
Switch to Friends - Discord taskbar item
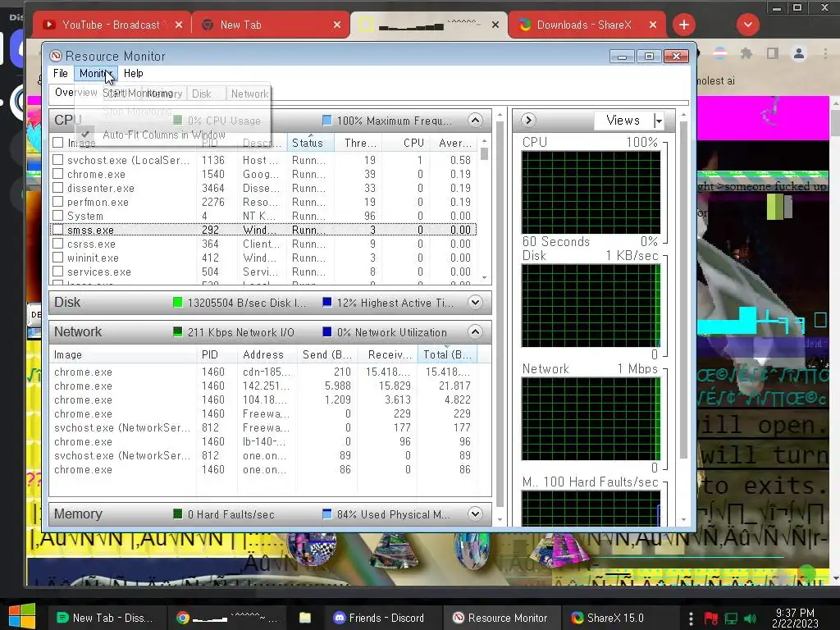379,618
